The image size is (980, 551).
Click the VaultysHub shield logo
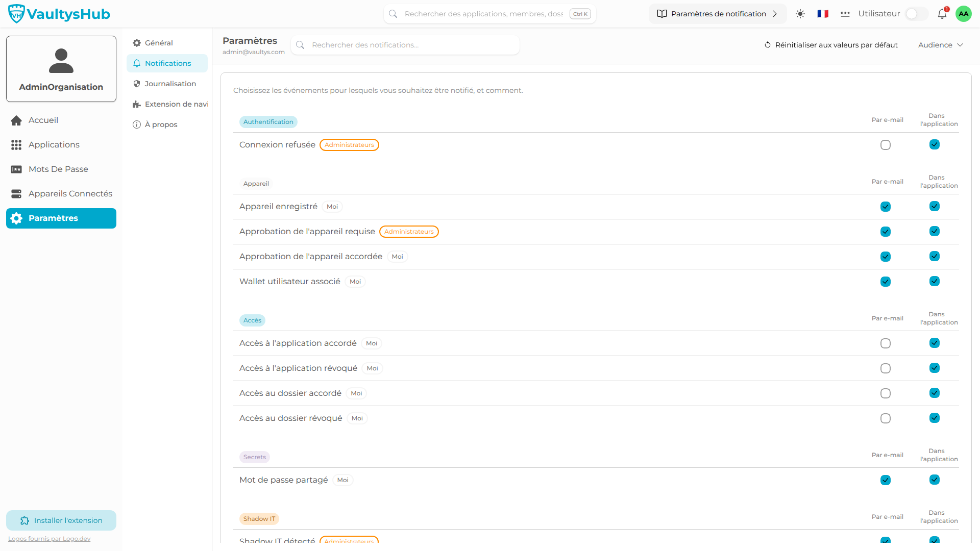tap(16, 14)
